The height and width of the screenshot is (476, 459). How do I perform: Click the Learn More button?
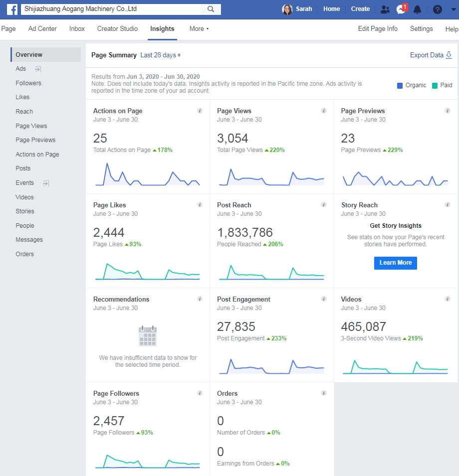[x=395, y=263]
